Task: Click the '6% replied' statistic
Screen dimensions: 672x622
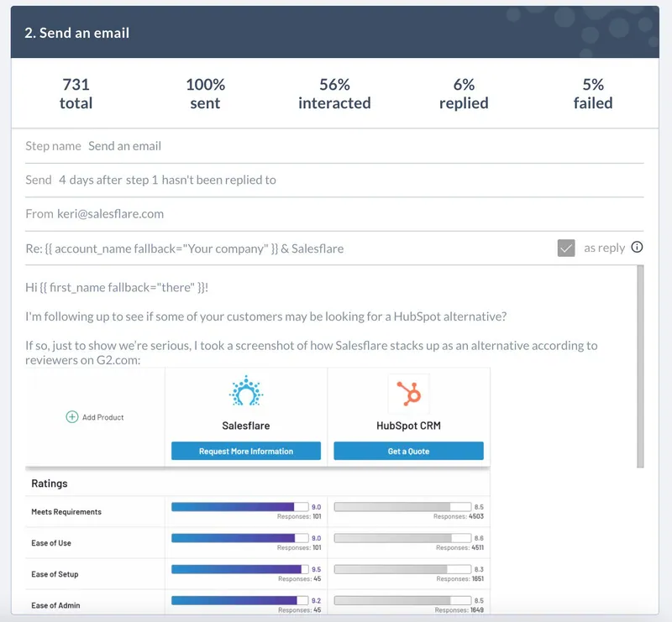Action: 464,93
